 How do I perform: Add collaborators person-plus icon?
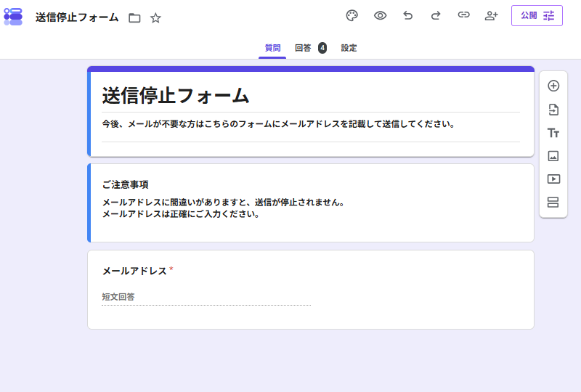[x=492, y=15]
